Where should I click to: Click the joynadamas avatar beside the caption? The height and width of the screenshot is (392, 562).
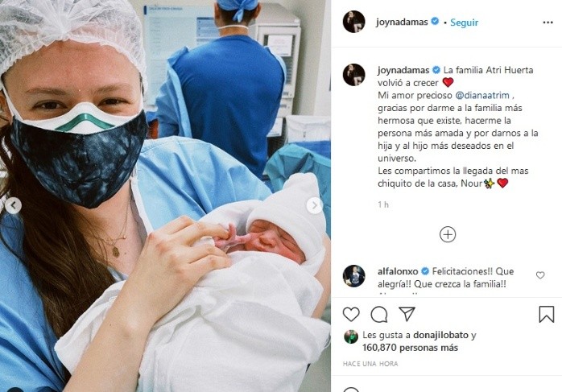coord(353,75)
